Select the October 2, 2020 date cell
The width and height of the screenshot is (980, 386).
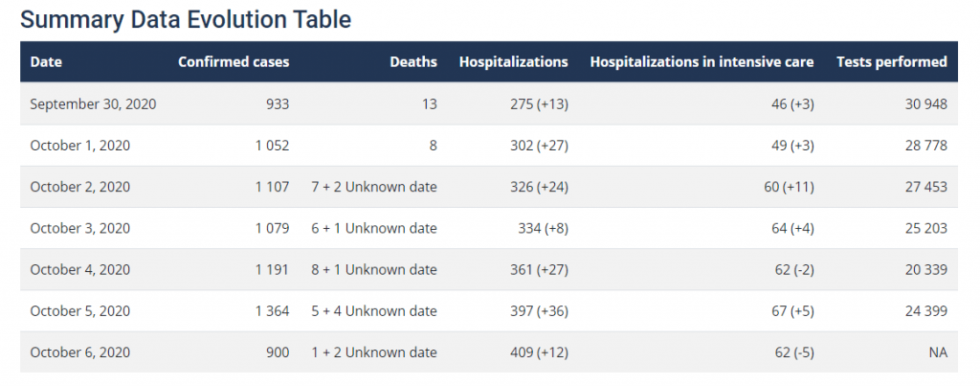tap(80, 187)
